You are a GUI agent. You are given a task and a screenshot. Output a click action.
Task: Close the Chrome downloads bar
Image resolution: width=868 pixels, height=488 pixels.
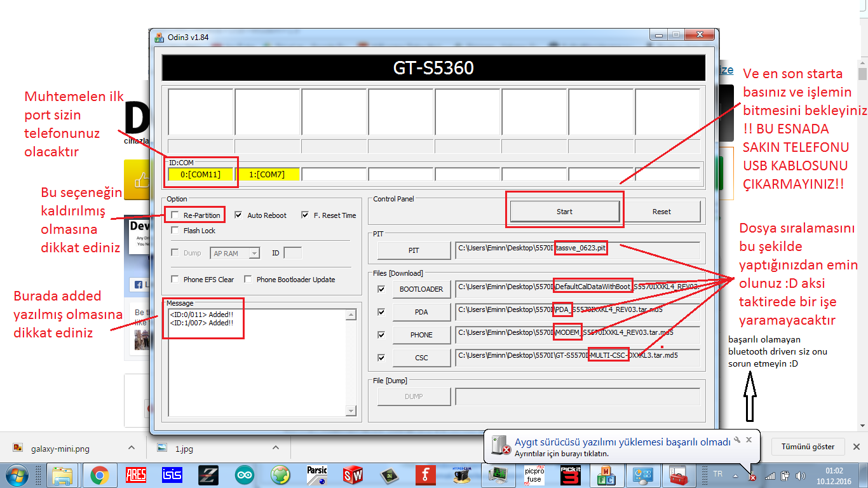[856, 447]
